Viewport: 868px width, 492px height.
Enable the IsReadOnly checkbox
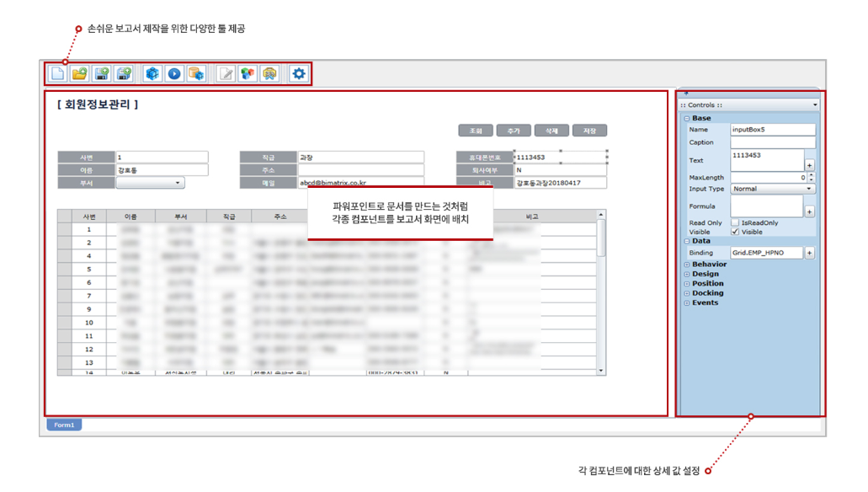click(x=735, y=223)
